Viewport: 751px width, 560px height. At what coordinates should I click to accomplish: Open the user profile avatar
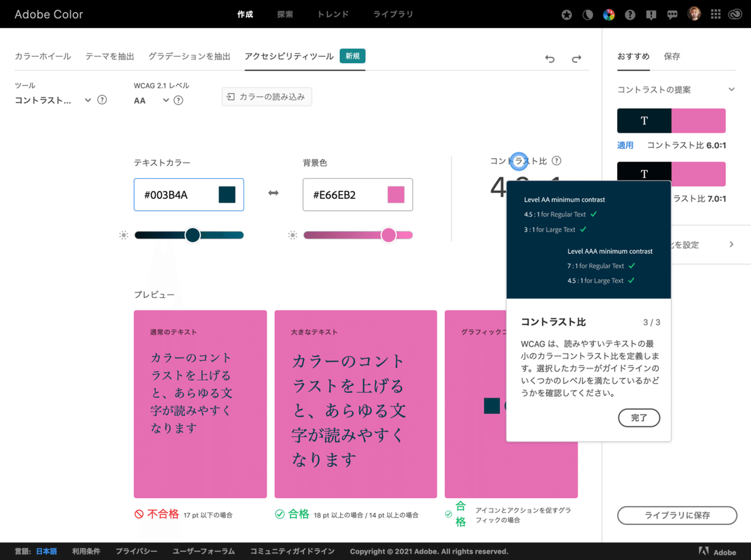(x=694, y=14)
